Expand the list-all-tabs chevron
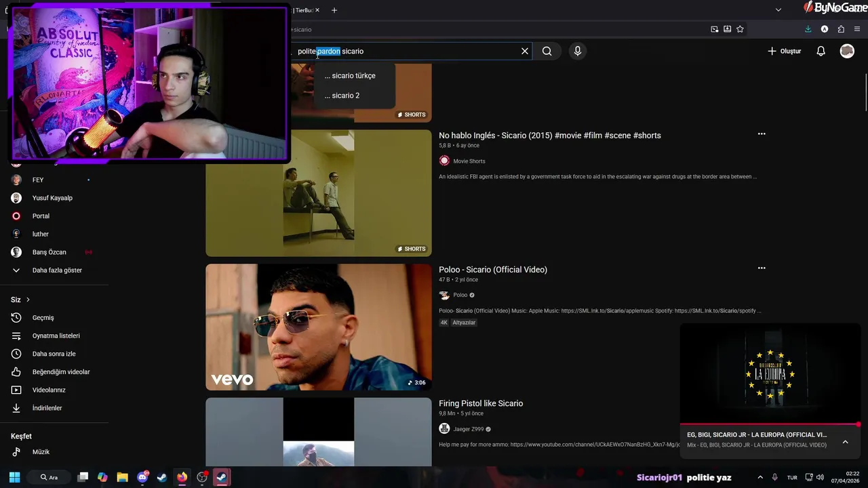868x488 pixels. (778, 9)
